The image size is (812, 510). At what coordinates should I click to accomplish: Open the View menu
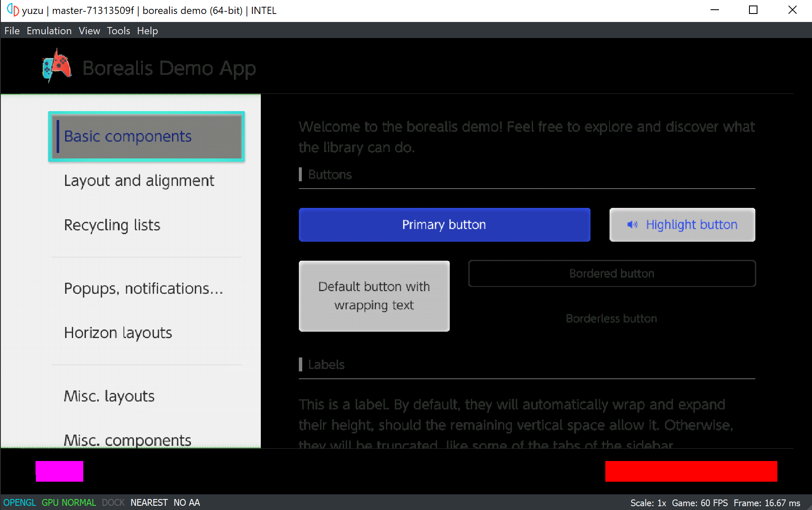[89, 31]
